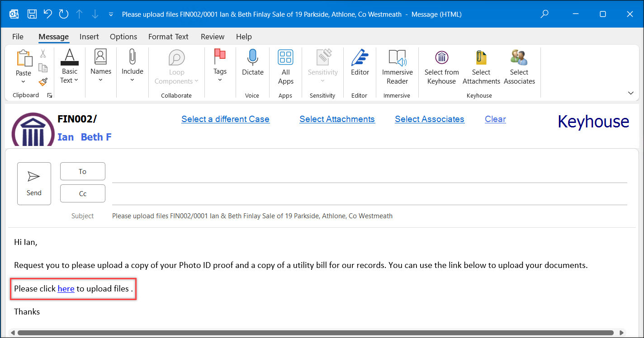Expand the Paste dropdown arrow

point(24,82)
